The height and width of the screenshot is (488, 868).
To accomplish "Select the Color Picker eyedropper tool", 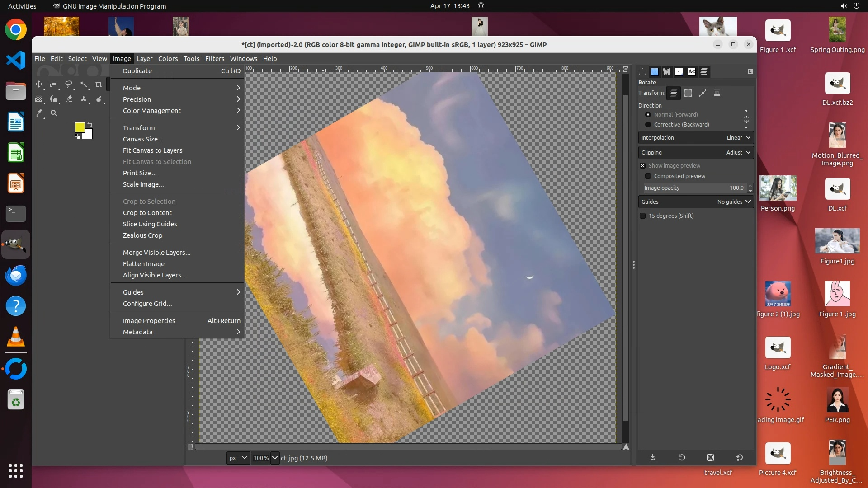I will (x=39, y=113).
